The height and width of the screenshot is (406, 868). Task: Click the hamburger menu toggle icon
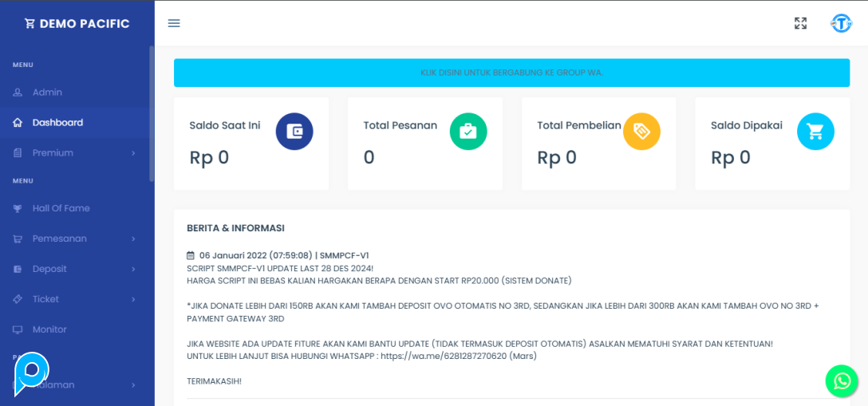pyautogui.click(x=174, y=23)
